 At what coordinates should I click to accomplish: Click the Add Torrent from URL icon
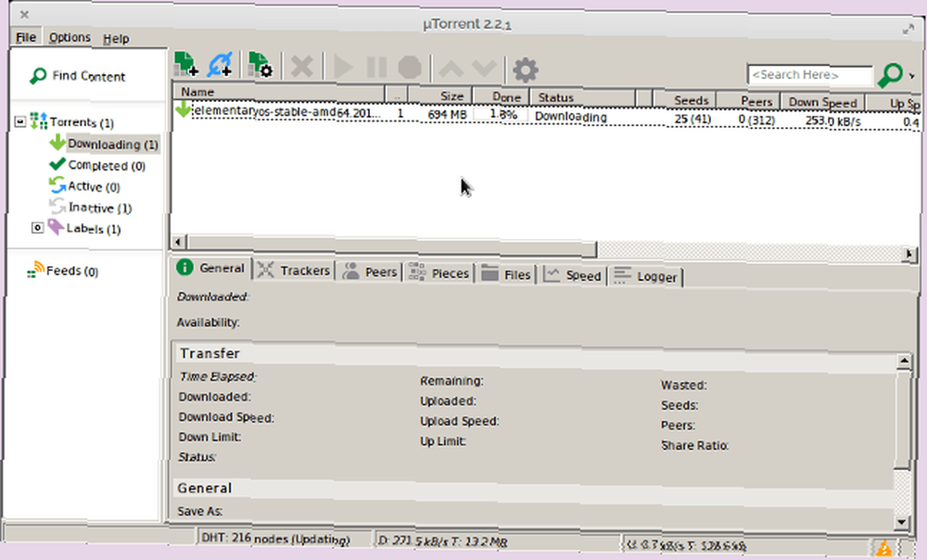(220, 65)
